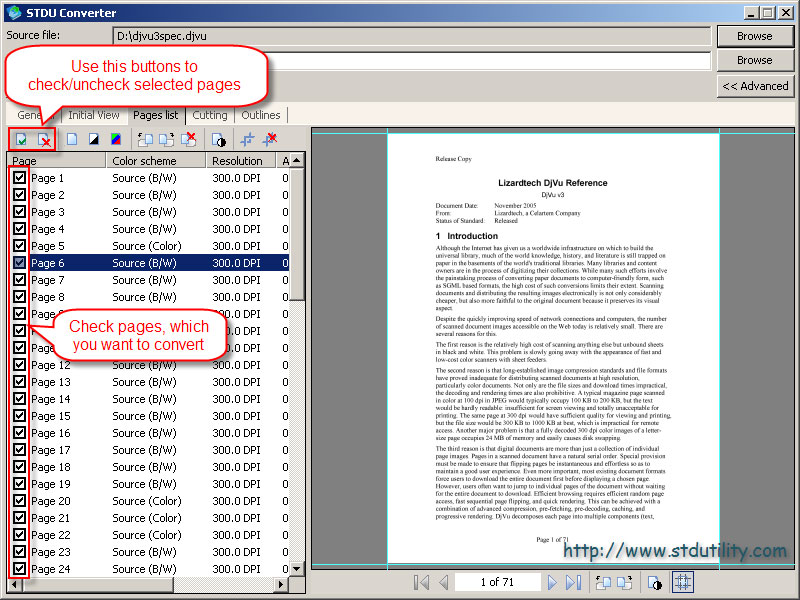Switch to the Cutting tab
Viewport: 800px width, 600px height.
(210, 115)
